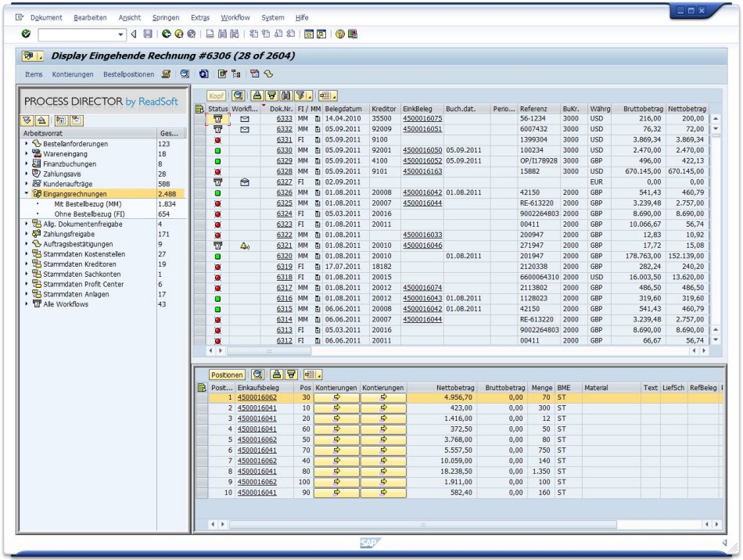Viewport: 743px width, 560px height.
Task: Expand the Bestellanforderungen tree node
Action: tap(27, 143)
